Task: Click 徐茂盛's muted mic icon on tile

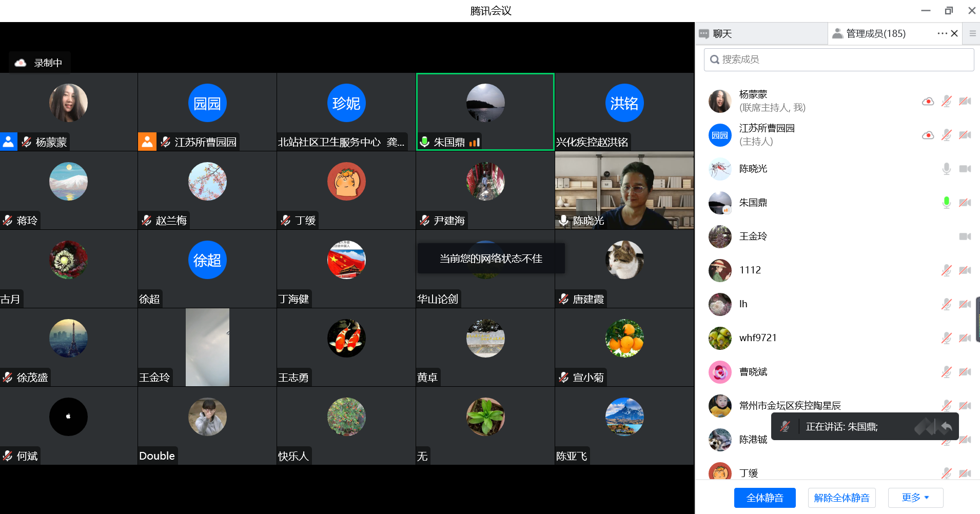Action: [8, 378]
